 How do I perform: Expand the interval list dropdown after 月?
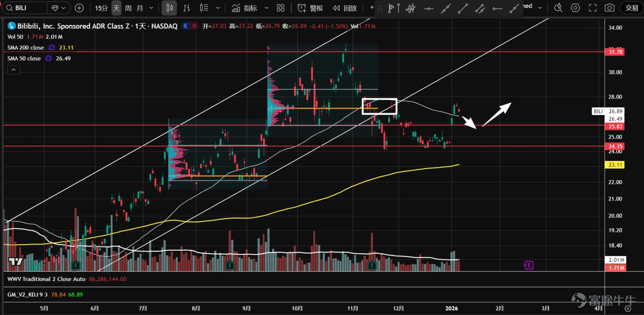pyautogui.click(x=151, y=8)
